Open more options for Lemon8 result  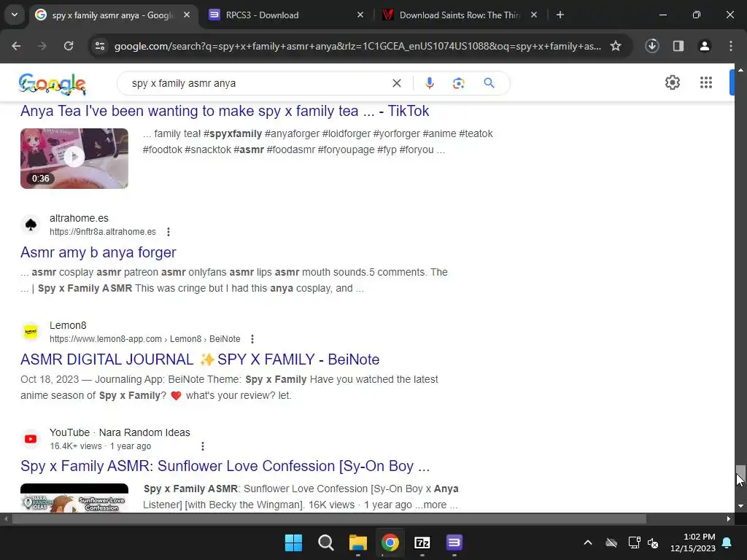(252, 339)
